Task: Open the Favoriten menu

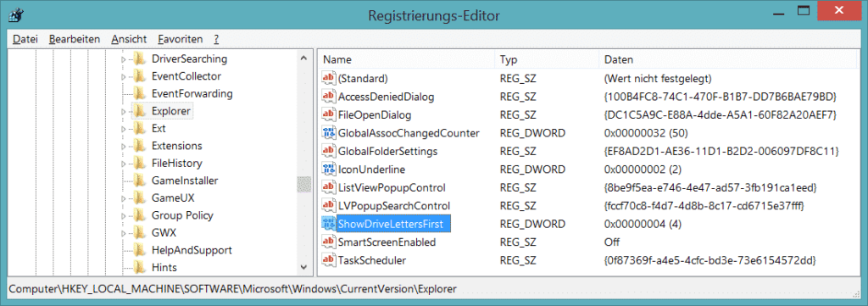Action: 180,39
